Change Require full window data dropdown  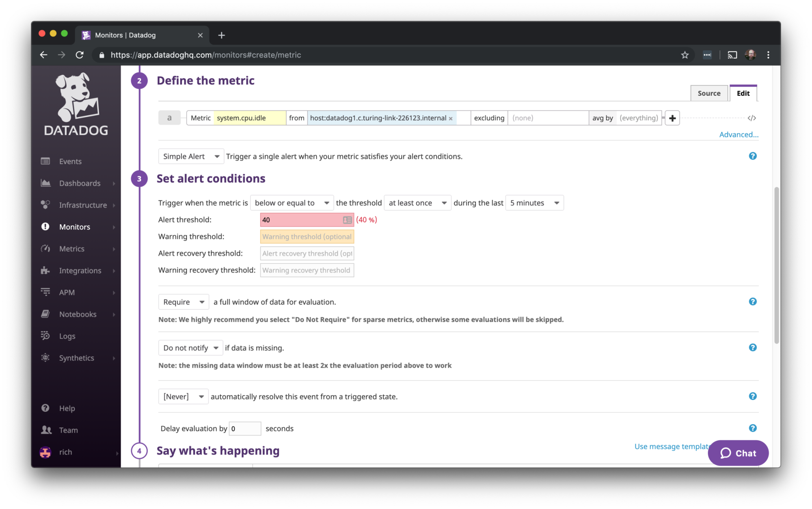pyautogui.click(x=183, y=301)
